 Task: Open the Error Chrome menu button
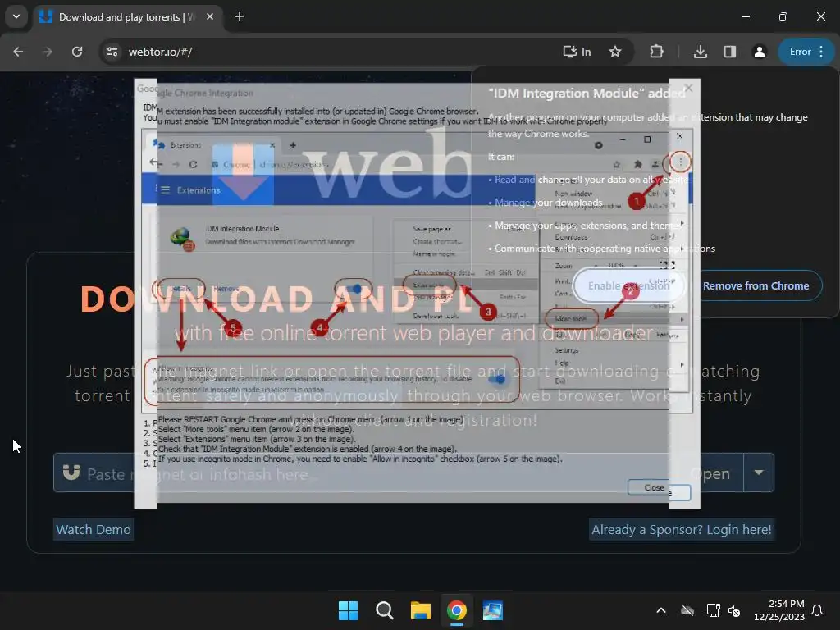(x=806, y=52)
